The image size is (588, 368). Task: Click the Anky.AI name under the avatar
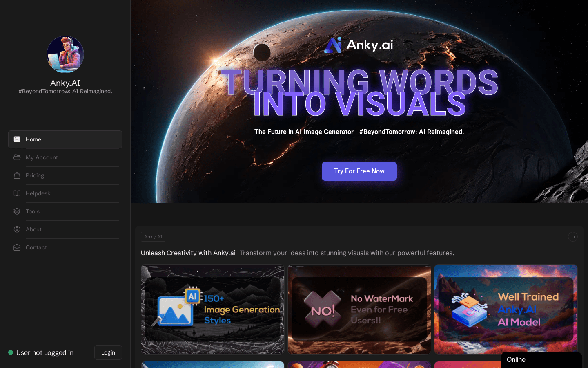[65, 83]
